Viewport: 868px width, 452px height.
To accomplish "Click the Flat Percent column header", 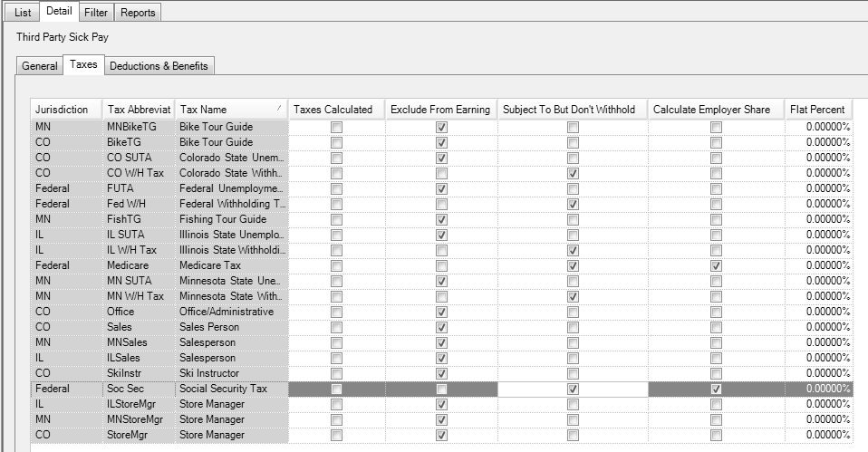I will (817, 110).
